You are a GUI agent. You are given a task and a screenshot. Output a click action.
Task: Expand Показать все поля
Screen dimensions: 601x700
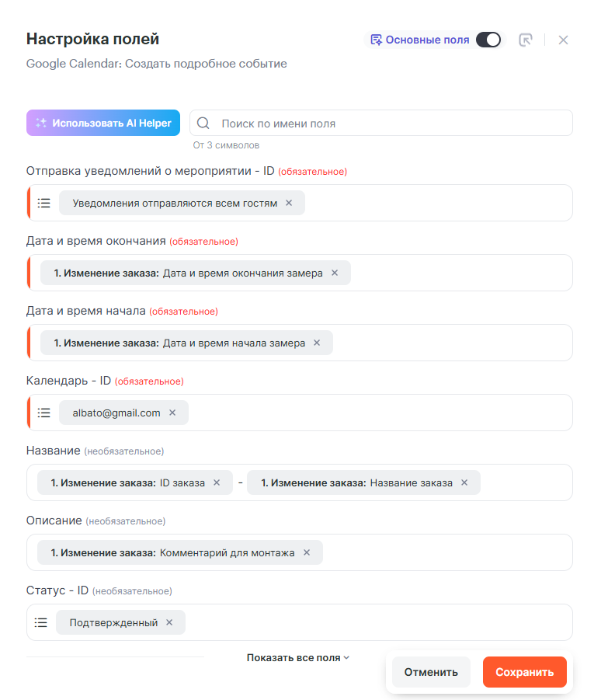[298, 657]
